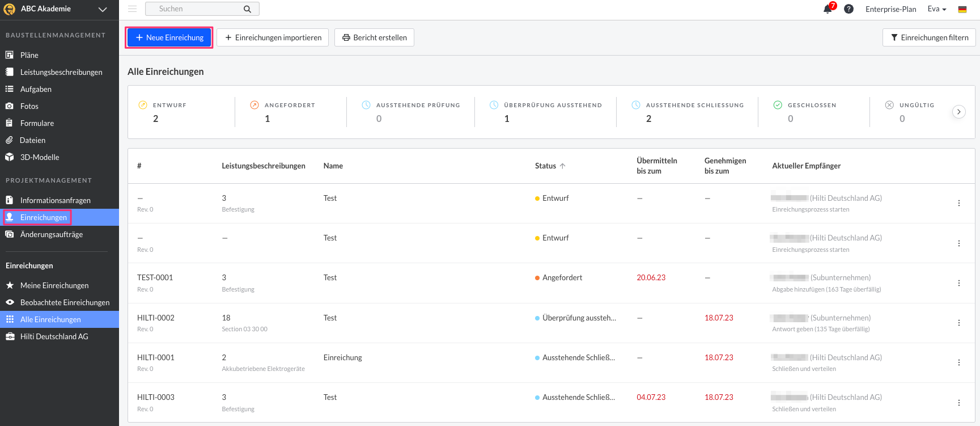Viewport: 980px width, 426px height.
Task: Open the German flag language selector
Action: coord(962,9)
